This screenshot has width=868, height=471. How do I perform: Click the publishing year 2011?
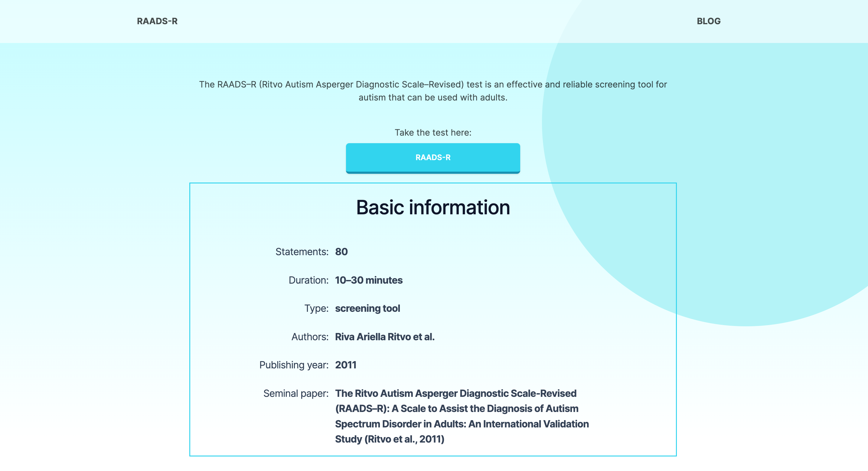346,365
